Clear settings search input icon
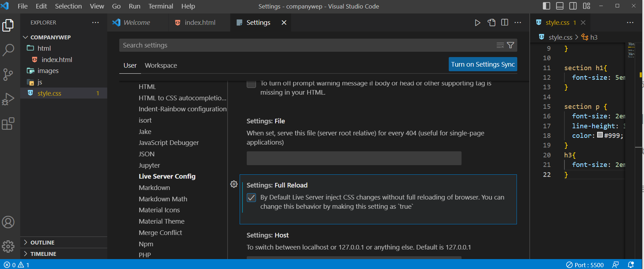The height and width of the screenshot is (269, 644). point(500,45)
